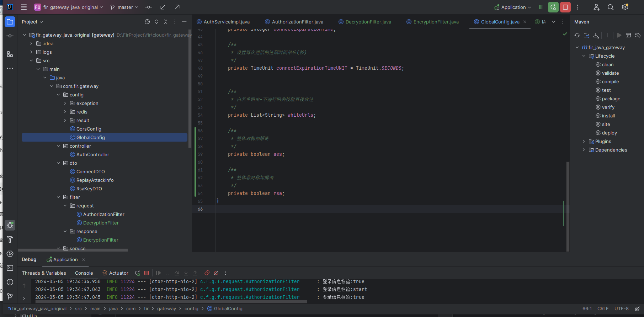Open the Services tool window icon
Image resolution: width=644 pixels, height=317 pixels.
tap(10, 254)
